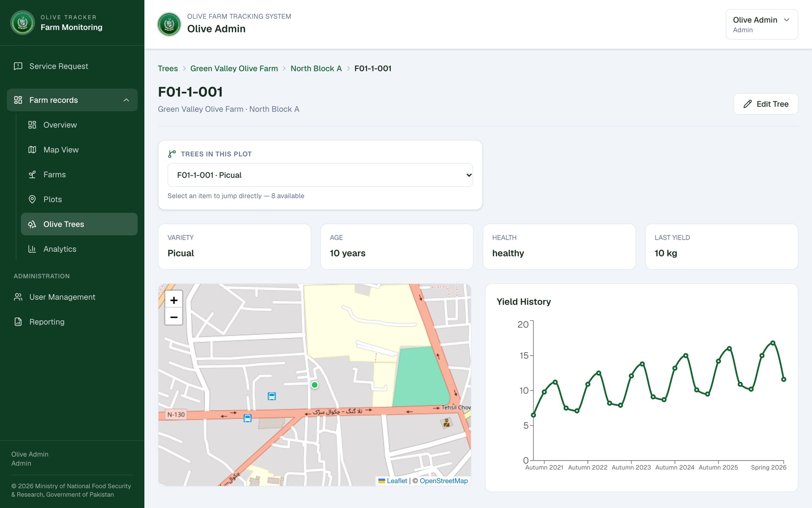Image resolution: width=812 pixels, height=508 pixels.
Task: Zoom in on the map
Action: point(174,300)
